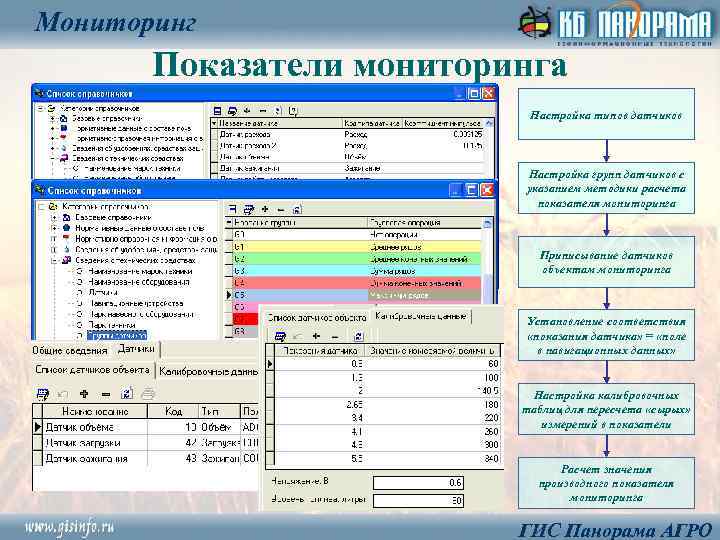This screenshot has width=720, height=540.
Task: Click the scrollbar up arrow in the lower window table
Action: point(488,224)
